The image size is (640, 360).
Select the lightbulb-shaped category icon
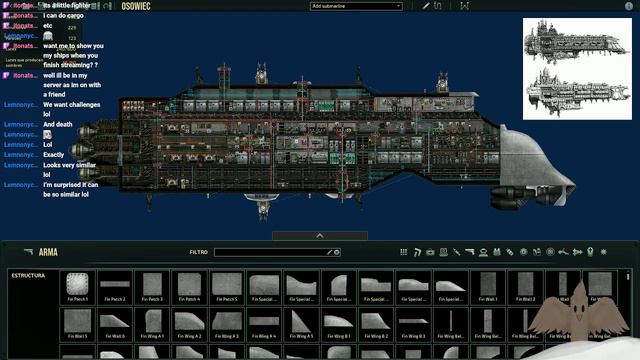tap(590, 252)
